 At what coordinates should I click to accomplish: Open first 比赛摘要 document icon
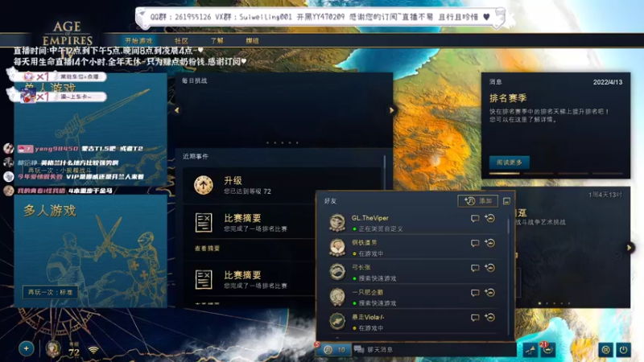coord(204,223)
